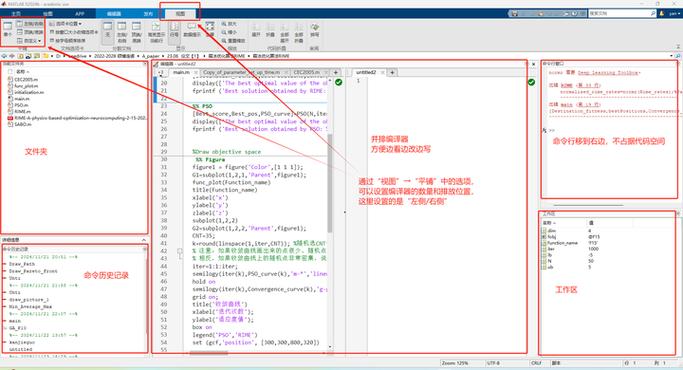Select func_plot.m in the file browser
The height and width of the screenshot is (370, 683).
[x=23, y=86]
